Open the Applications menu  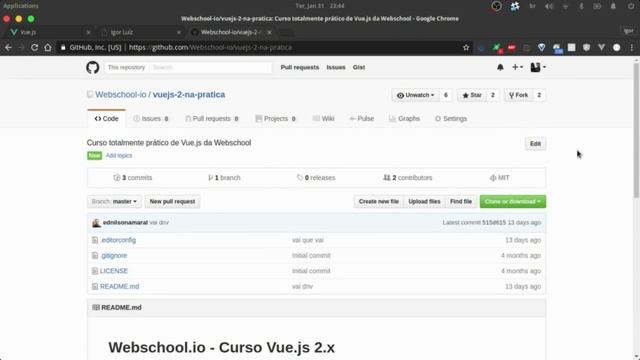point(21,6)
